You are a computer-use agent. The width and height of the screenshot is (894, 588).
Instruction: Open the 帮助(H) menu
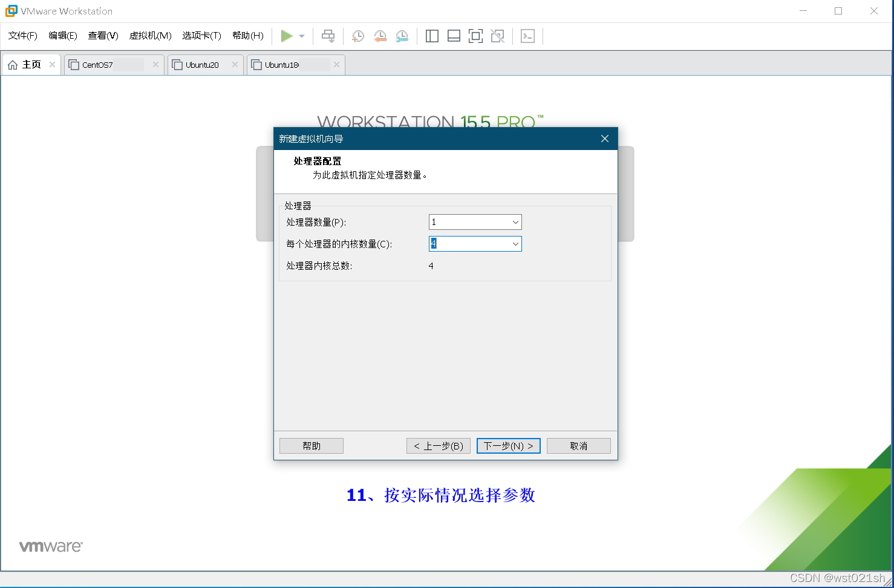tap(248, 36)
